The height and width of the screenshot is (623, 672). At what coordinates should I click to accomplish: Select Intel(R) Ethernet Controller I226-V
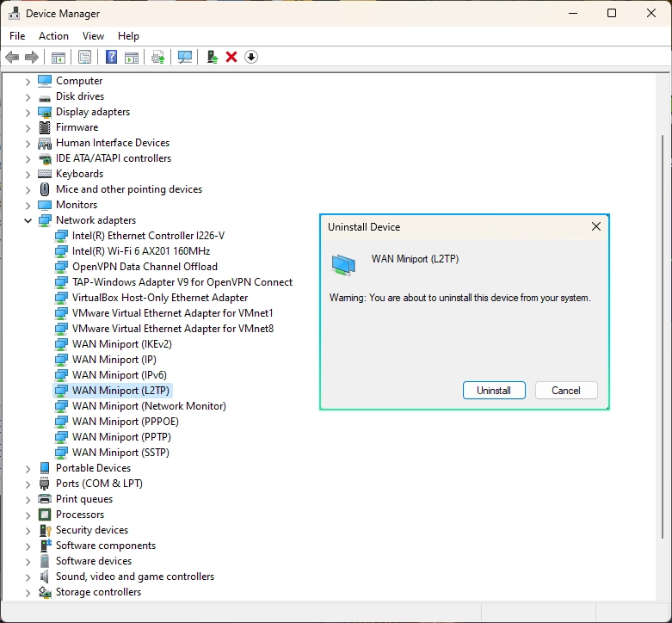coord(148,236)
